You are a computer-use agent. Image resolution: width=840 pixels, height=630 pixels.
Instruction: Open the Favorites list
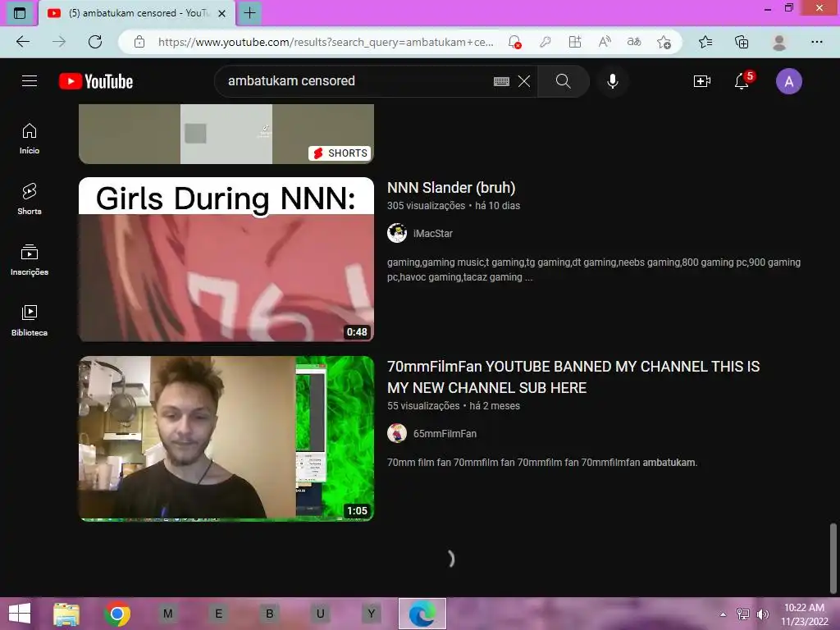[x=705, y=42]
